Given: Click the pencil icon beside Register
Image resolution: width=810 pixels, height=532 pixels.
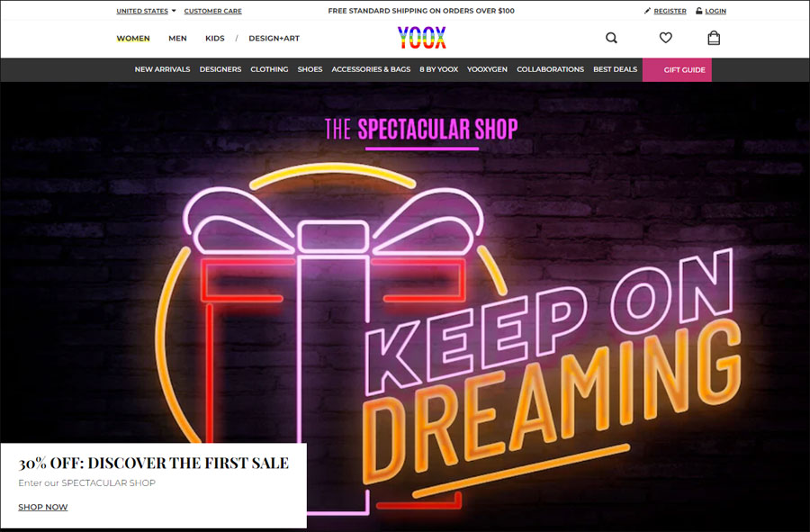Looking at the screenshot, I should [647, 11].
